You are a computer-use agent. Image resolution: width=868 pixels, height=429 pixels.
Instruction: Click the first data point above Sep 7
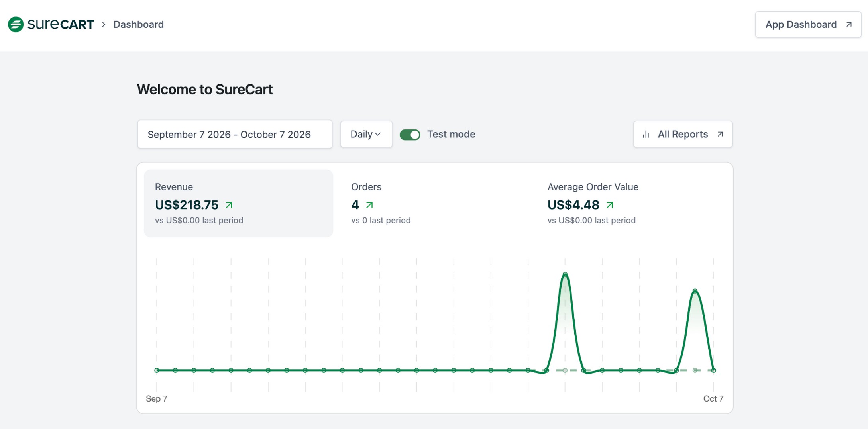pos(157,370)
